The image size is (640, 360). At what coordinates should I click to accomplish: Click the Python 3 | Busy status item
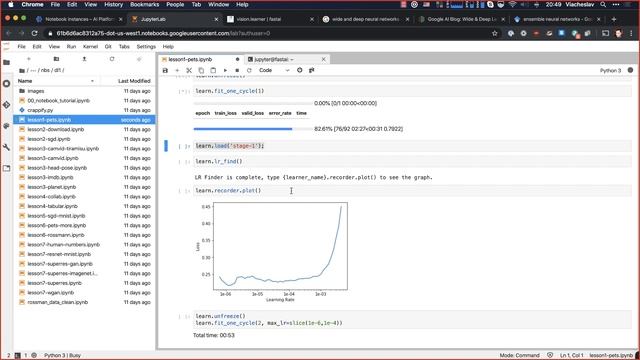click(62, 356)
